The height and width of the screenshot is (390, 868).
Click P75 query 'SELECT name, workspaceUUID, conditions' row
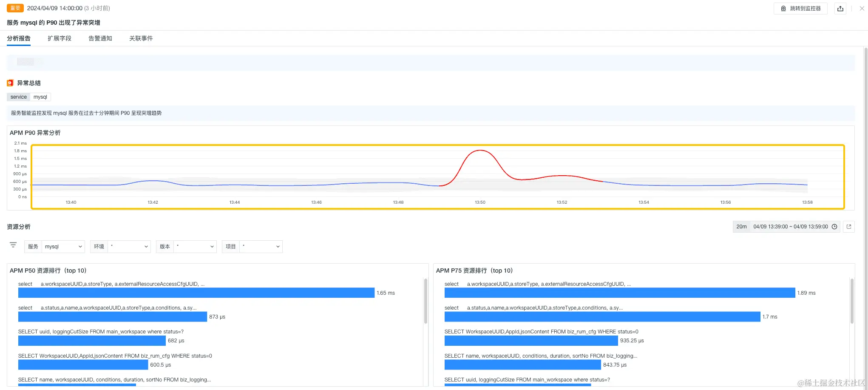(x=541, y=356)
